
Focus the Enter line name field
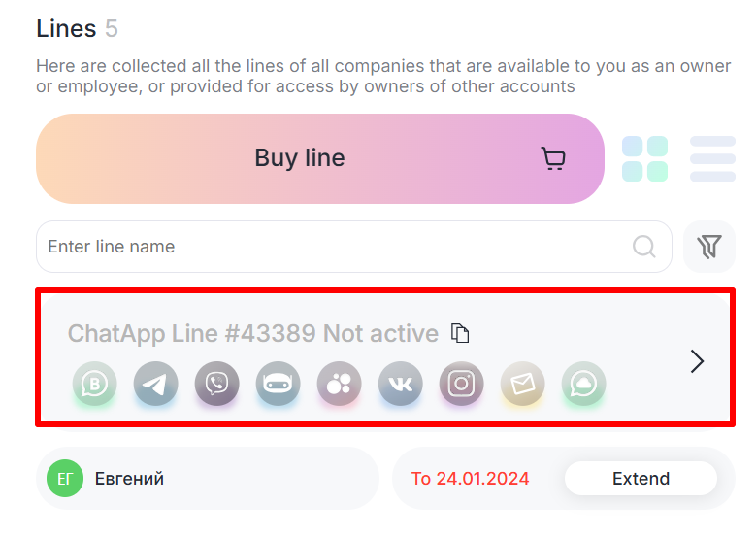(330, 247)
